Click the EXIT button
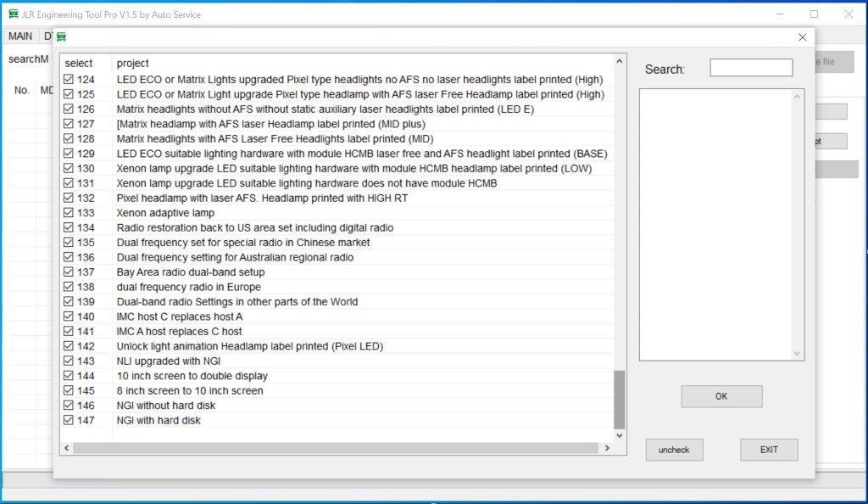 tap(769, 450)
